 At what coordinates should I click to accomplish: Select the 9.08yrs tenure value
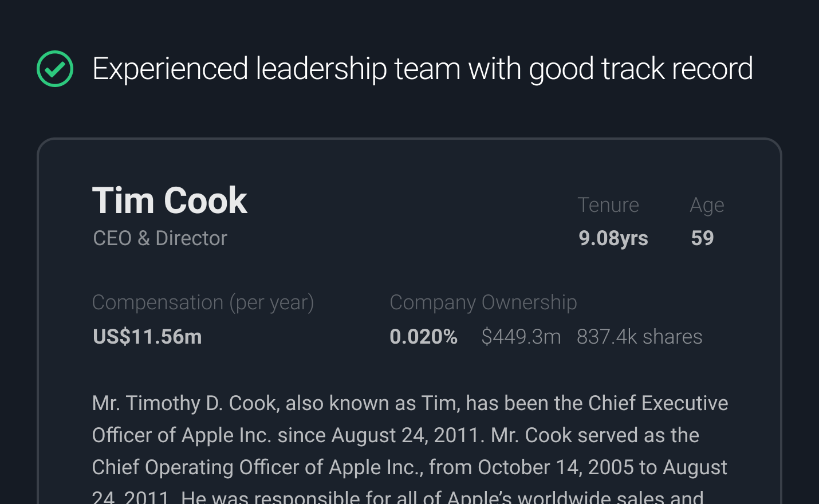[613, 238]
